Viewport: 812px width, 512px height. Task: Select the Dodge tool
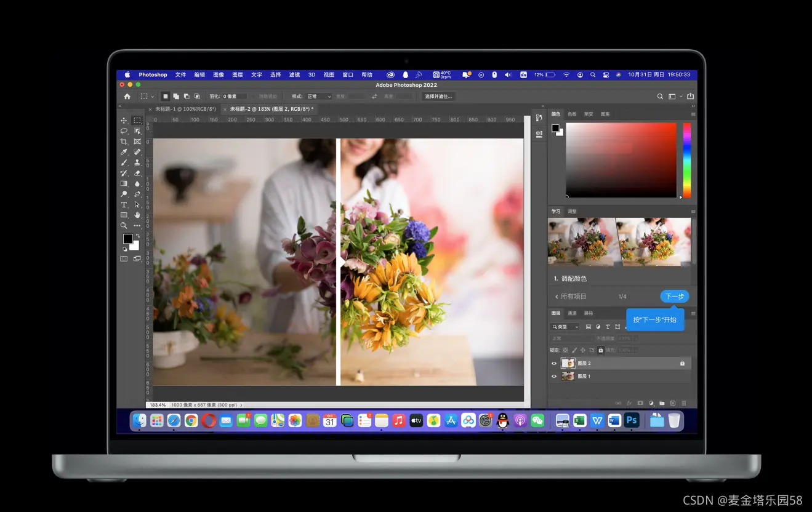(x=124, y=194)
